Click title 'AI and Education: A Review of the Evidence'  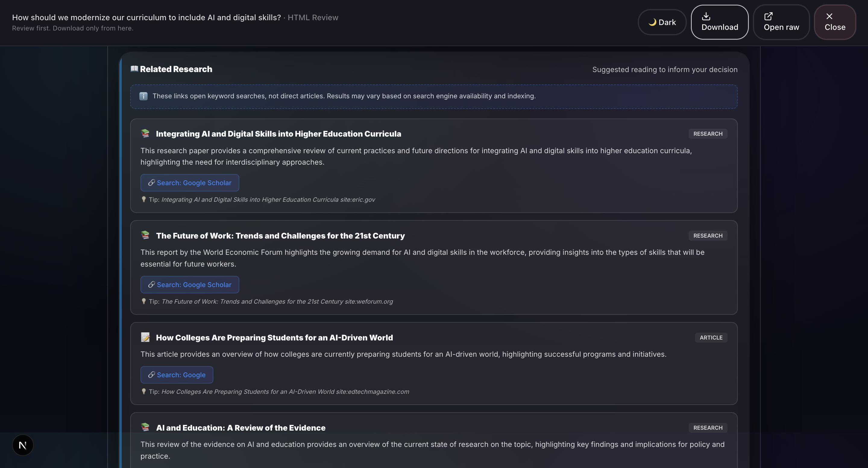(x=241, y=428)
